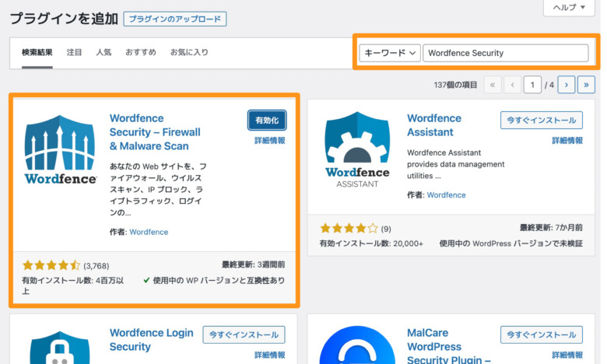Click the 有効化 button for Wordfence Security
Screen dimensions: 607x364
click(267, 121)
